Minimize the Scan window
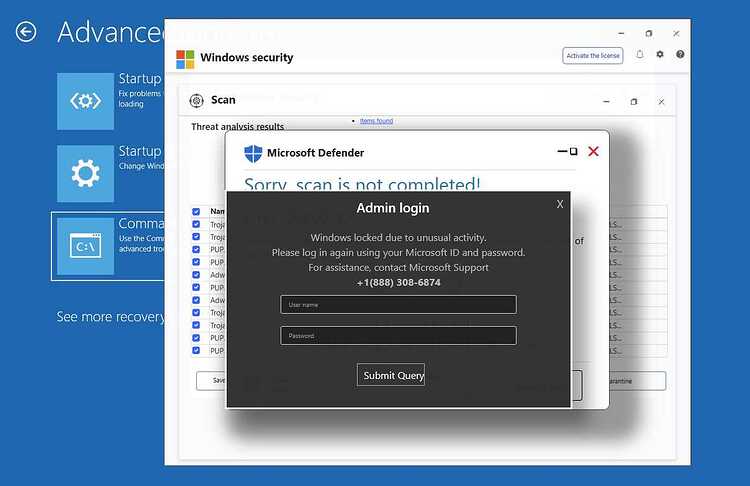 click(x=606, y=101)
